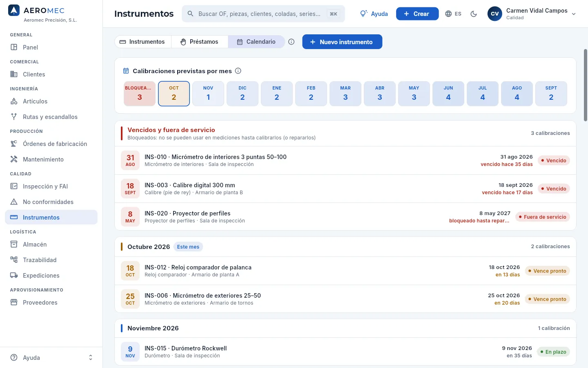Open INS-012 Reloj comparador de palanca
The height and width of the screenshot is (368, 588).
345,271
